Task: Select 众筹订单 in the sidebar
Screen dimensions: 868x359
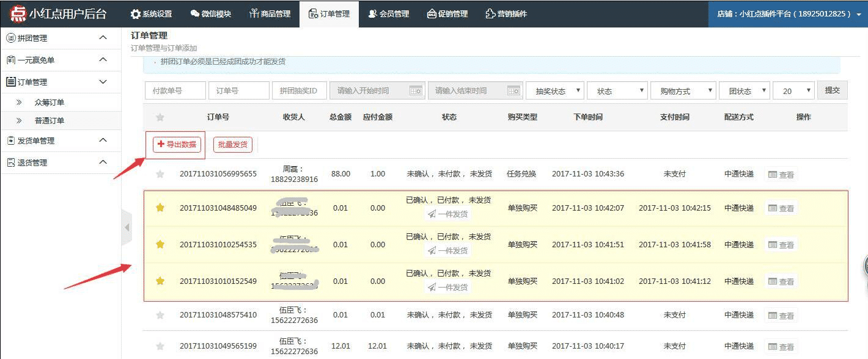Action: point(50,103)
